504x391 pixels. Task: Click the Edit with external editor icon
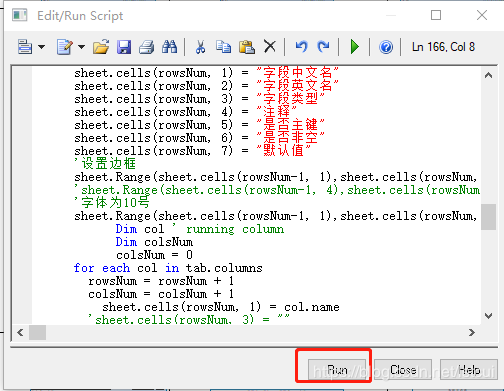coord(65,47)
